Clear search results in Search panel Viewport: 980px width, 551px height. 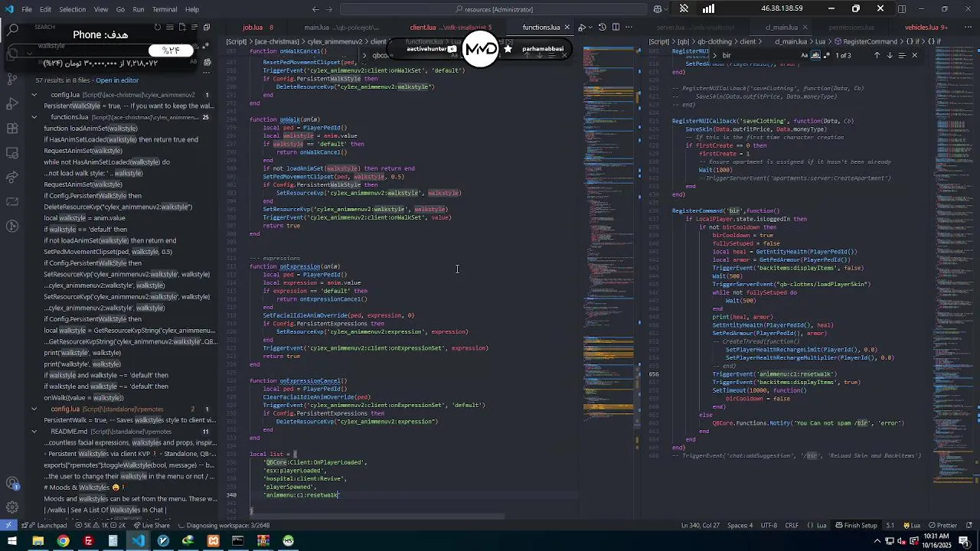(x=170, y=28)
